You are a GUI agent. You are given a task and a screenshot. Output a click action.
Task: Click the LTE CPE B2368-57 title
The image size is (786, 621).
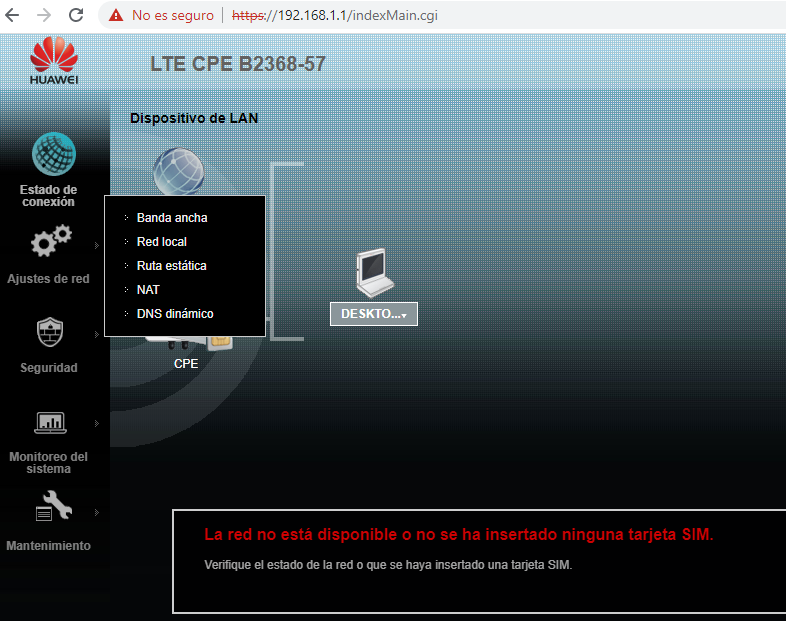[238, 64]
